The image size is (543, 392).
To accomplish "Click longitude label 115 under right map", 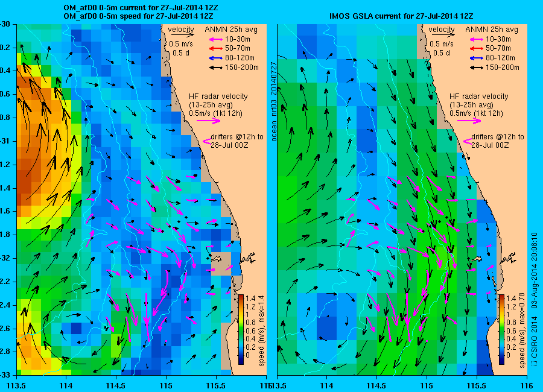I will point(427,386).
